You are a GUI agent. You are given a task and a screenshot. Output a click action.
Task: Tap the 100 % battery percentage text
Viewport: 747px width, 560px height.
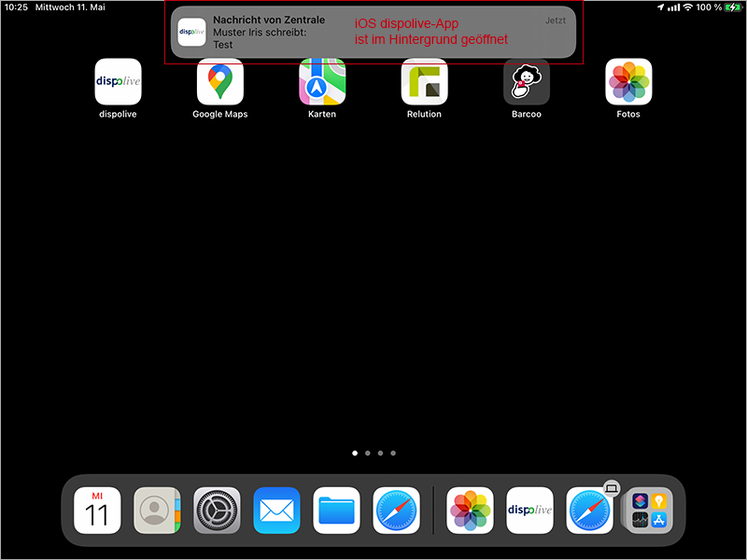(709, 7)
